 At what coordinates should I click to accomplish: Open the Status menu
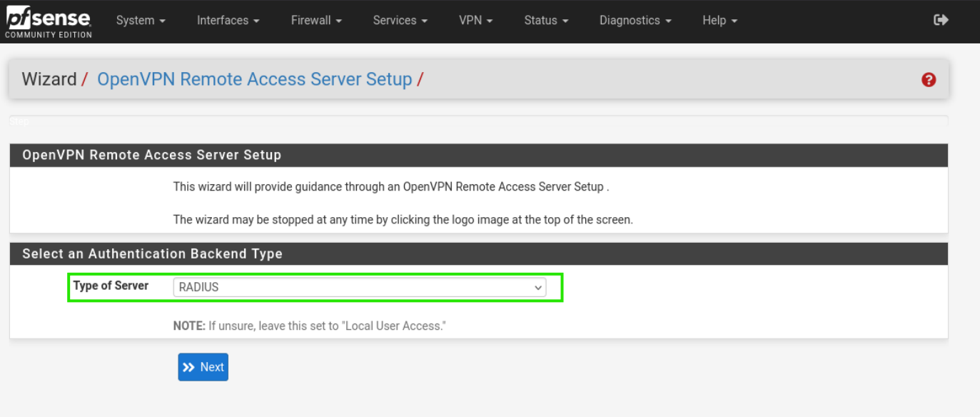click(x=546, y=21)
